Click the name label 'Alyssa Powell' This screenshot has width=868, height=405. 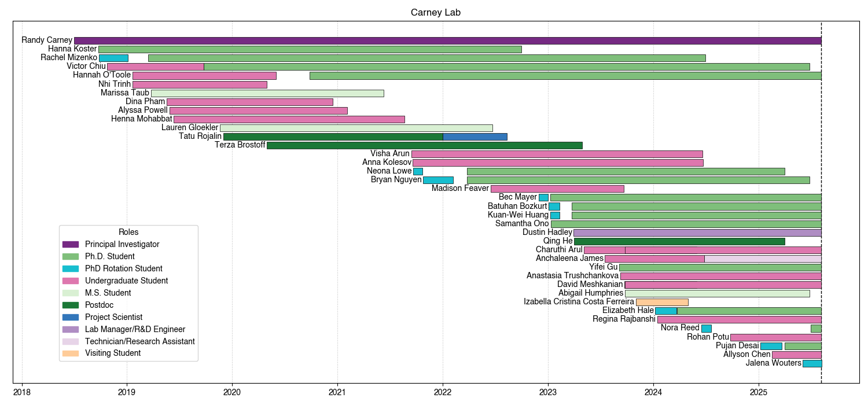click(143, 111)
